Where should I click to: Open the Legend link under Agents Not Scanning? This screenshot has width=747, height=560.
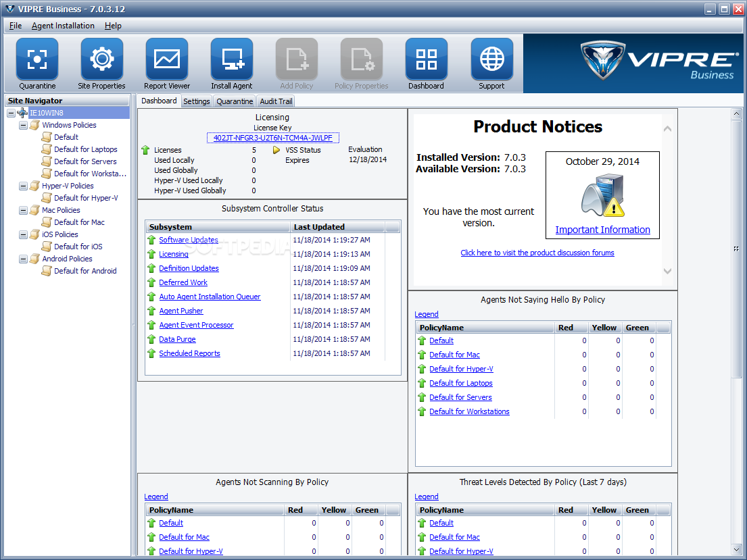pos(156,497)
